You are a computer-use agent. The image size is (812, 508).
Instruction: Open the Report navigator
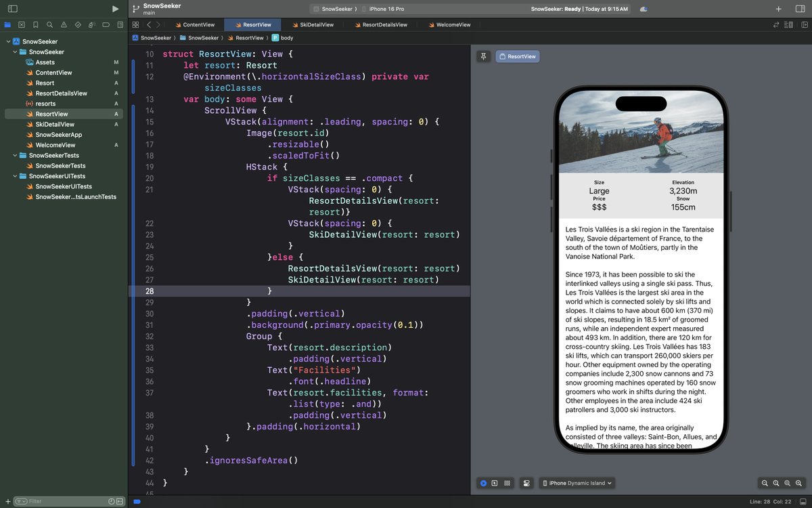click(x=119, y=24)
